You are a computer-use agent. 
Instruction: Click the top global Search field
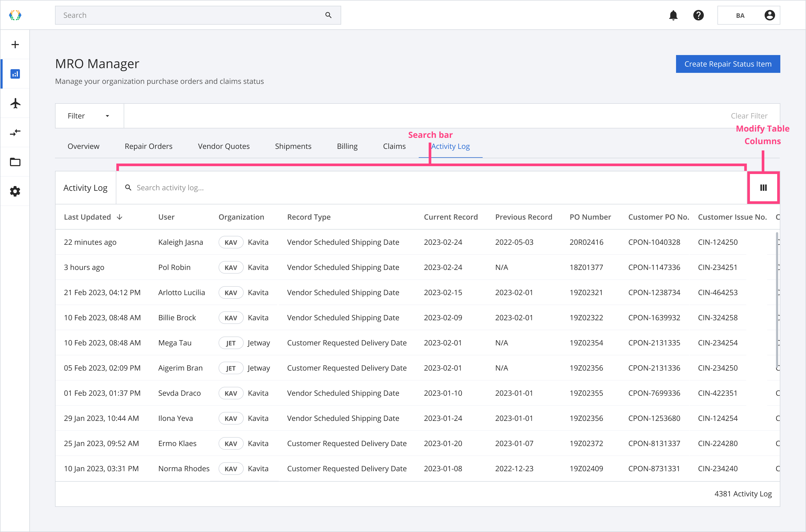pos(190,15)
